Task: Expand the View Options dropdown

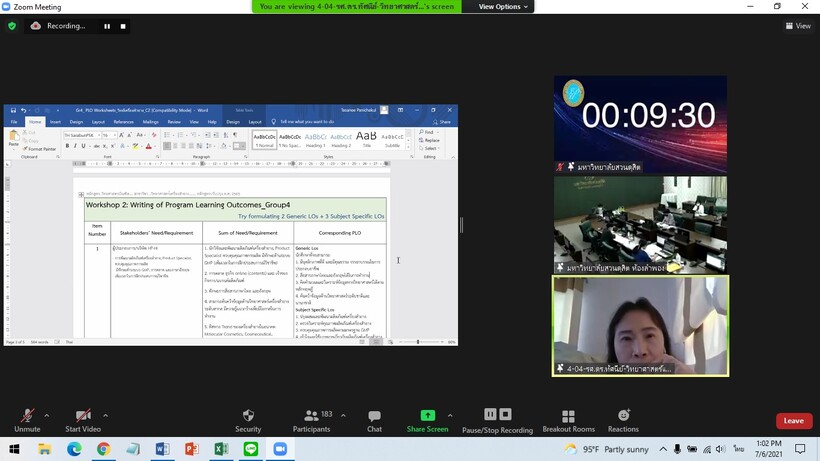Action: pos(503,7)
